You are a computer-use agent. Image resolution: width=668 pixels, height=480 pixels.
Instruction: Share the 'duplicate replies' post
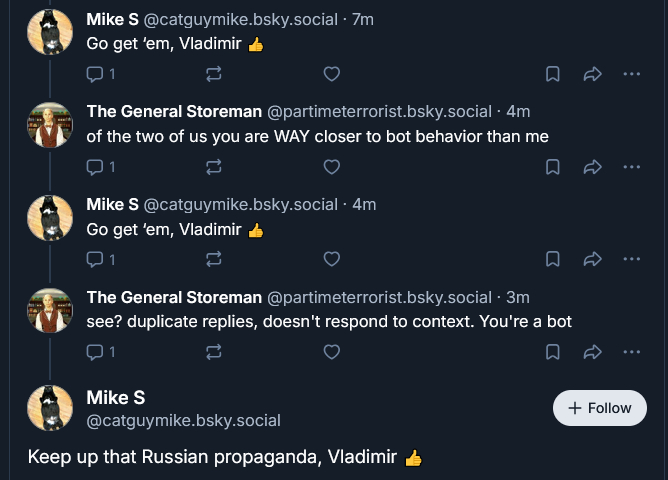click(x=591, y=352)
